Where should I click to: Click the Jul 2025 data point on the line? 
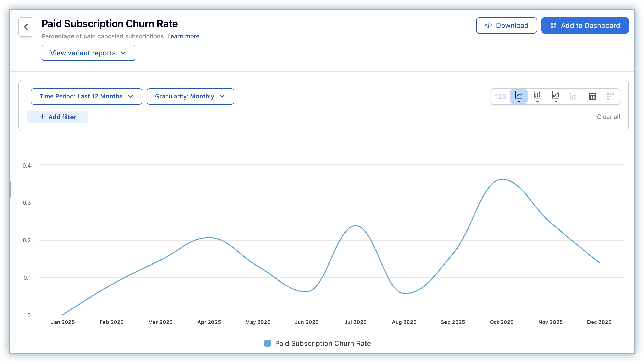pyautogui.click(x=355, y=225)
